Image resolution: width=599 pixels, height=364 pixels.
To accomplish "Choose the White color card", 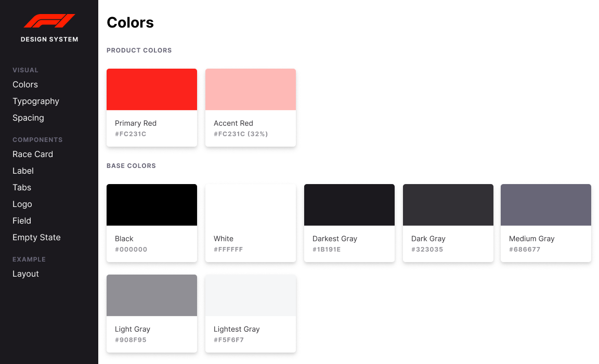I will (x=251, y=223).
